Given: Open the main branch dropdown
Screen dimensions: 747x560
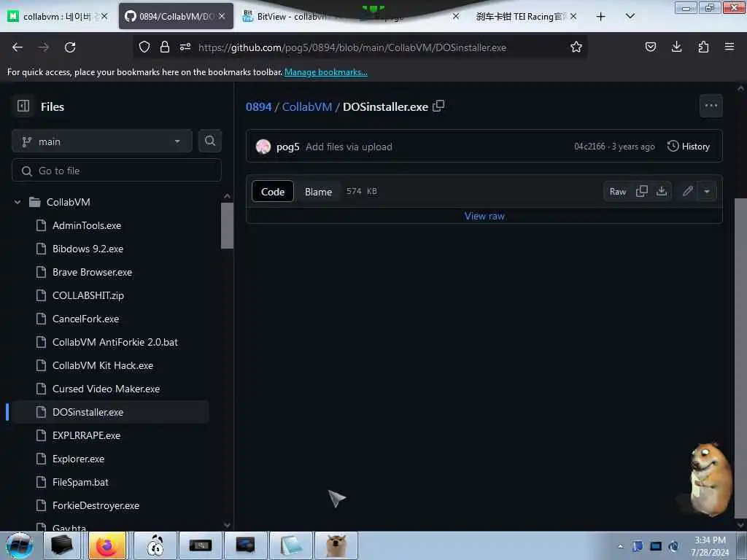Looking at the screenshot, I should [x=102, y=141].
